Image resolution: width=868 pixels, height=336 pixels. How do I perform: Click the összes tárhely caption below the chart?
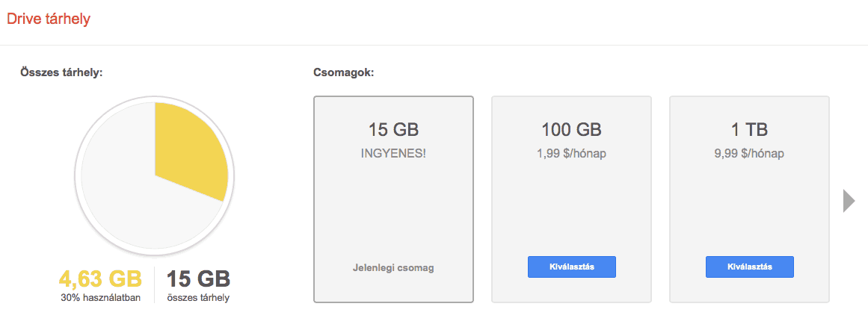click(197, 298)
